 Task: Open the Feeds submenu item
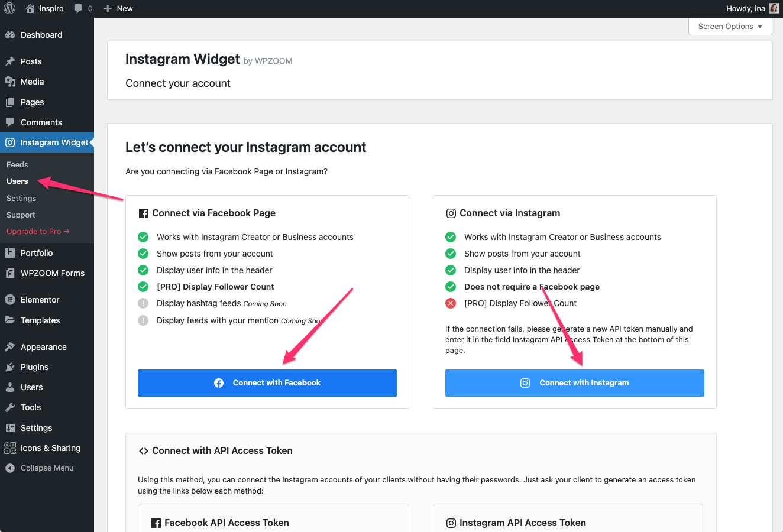(17, 164)
